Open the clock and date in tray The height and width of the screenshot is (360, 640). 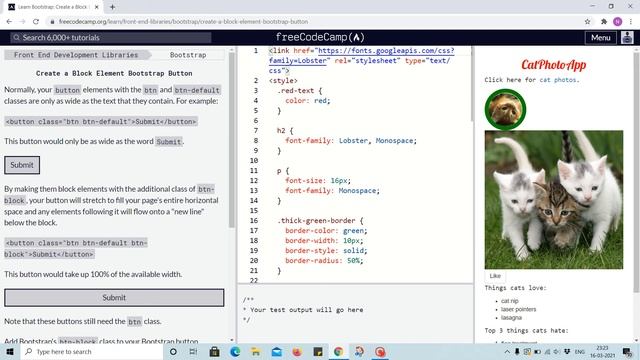pyautogui.click(x=602, y=351)
